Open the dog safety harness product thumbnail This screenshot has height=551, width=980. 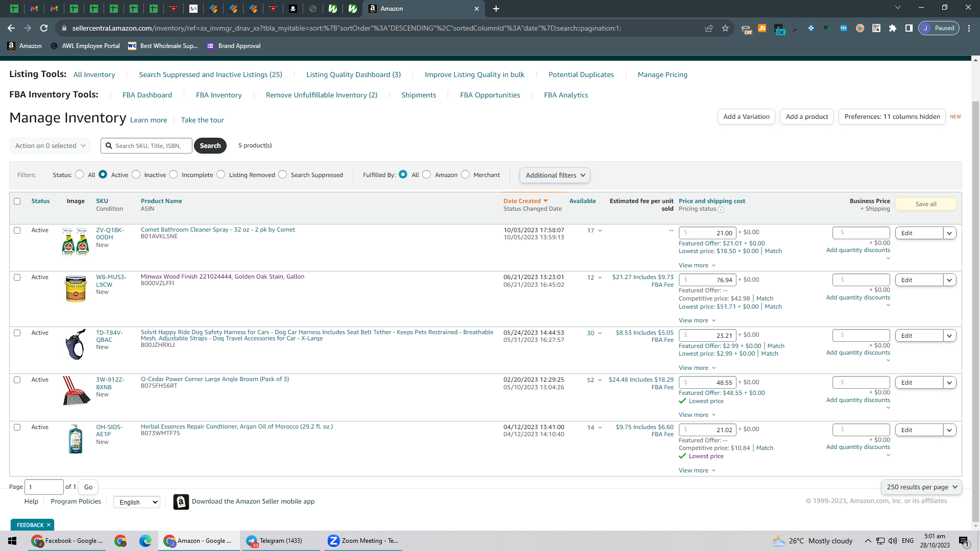coord(76,344)
